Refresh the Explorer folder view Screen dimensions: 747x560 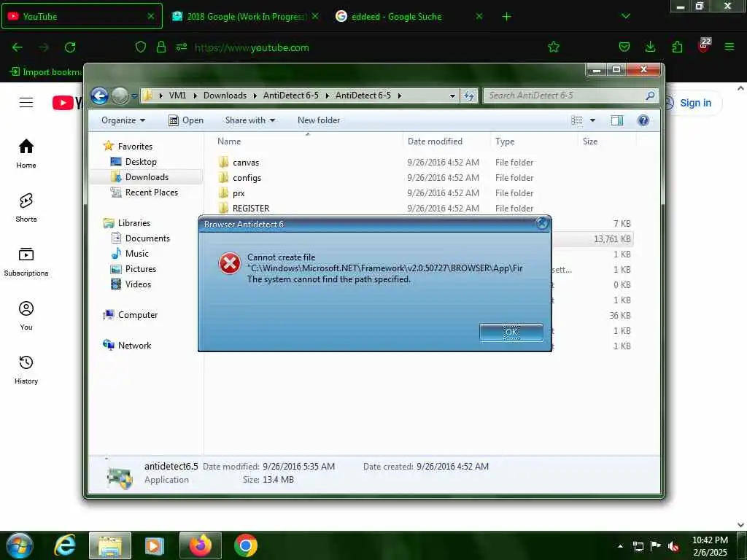point(469,96)
